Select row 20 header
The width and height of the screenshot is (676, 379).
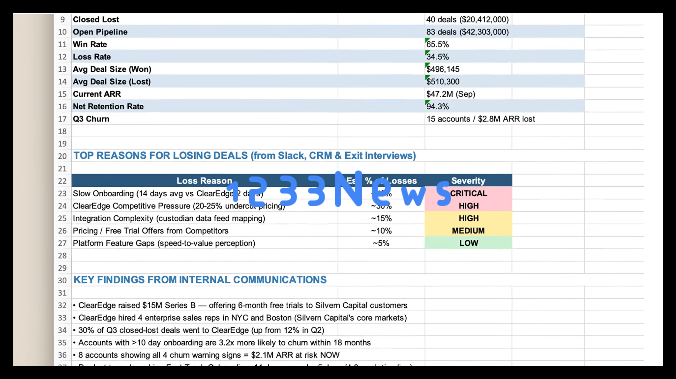pyautogui.click(x=63, y=156)
